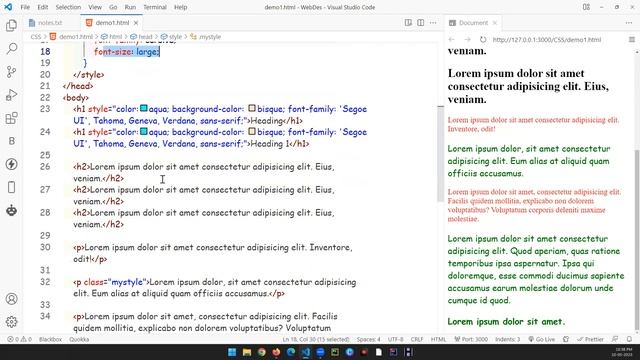Click the VS Code logo icon

8,7
